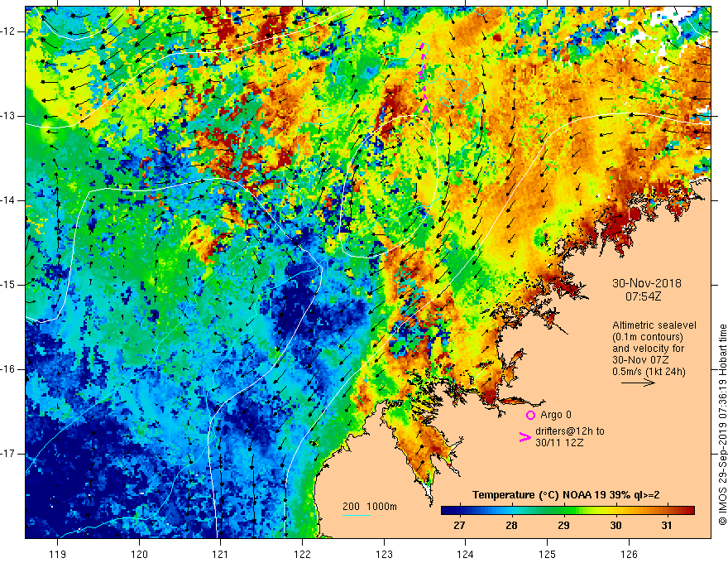Click the temperature color bar
The image size is (728, 563).
[568, 511]
